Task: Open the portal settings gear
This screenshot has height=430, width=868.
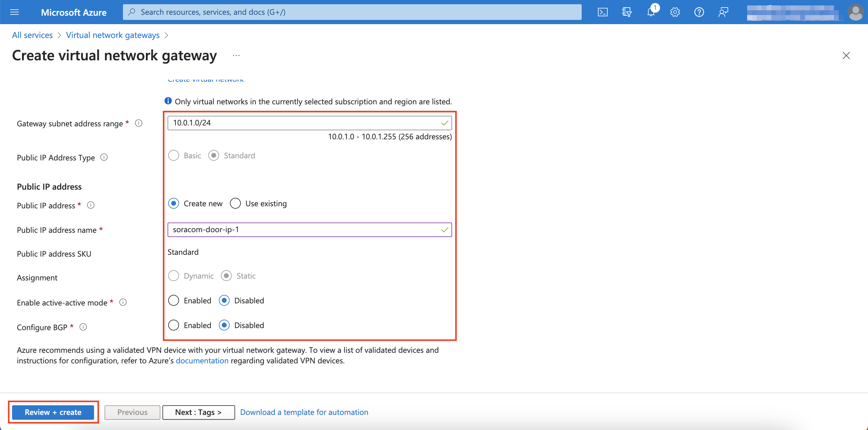Action: pos(675,12)
